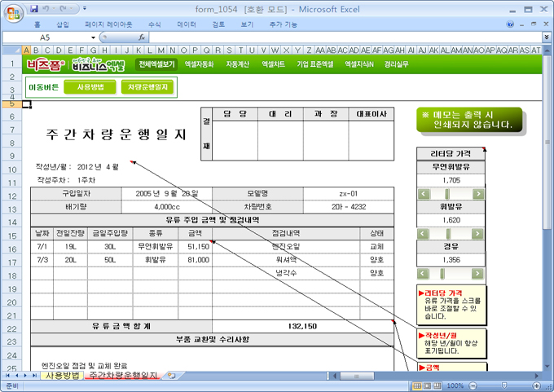Open the 추가 기능 ribbon tab
Viewport: 554px width, 392px height.
[x=283, y=24]
